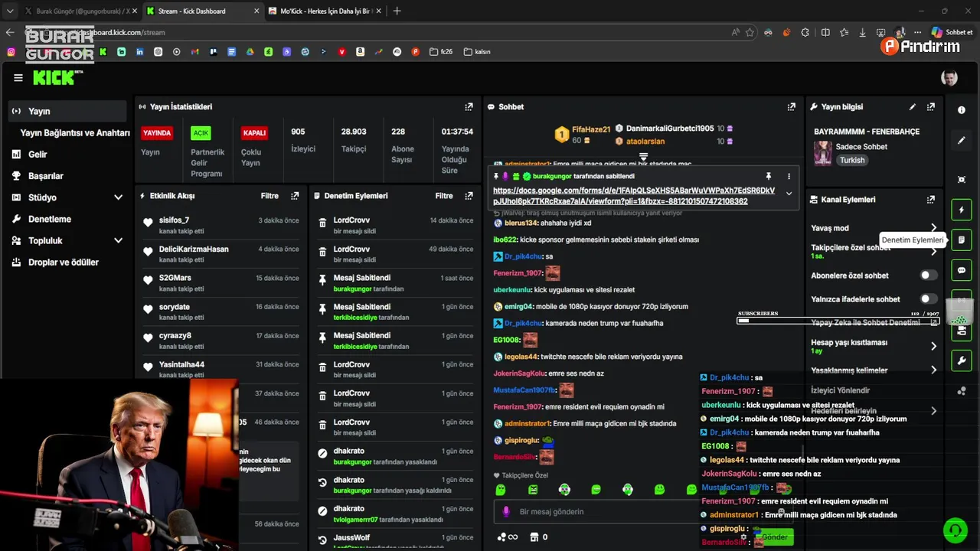Open the fc26 bookmarks folder
The height and width of the screenshot is (551, 980).
click(441, 52)
